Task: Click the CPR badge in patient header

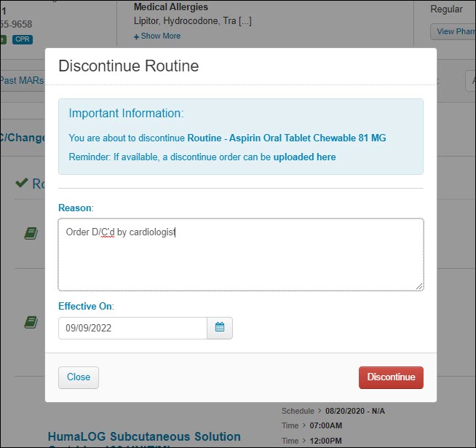Action: pyautogui.click(x=23, y=39)
